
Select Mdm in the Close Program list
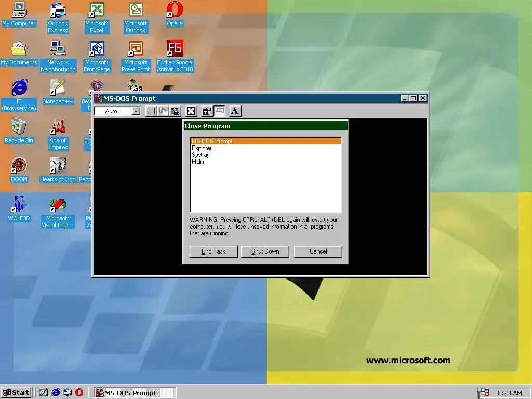point(266,162)
